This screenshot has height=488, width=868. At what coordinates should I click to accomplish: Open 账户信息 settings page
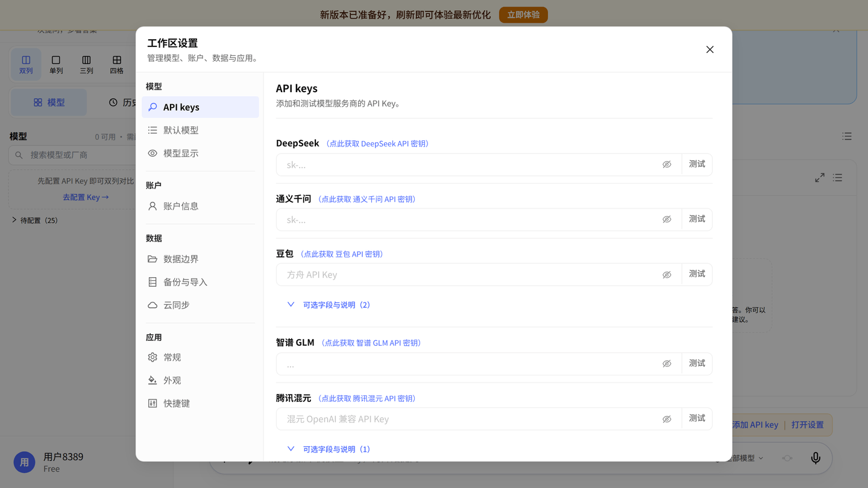(200, 206)
